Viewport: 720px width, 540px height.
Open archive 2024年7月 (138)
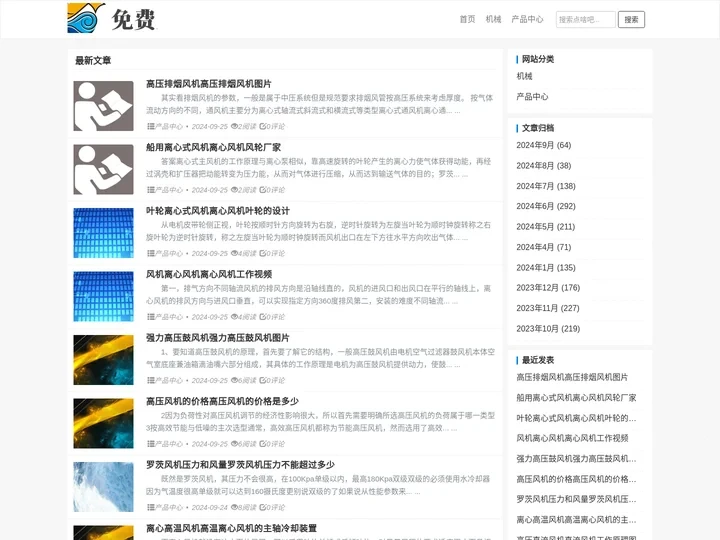pyautogui.click(x=546, y=186)
